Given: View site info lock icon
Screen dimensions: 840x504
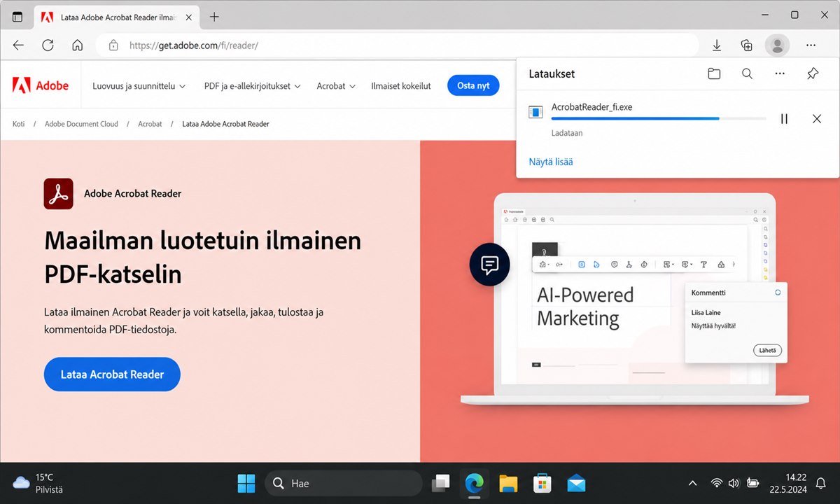Looking at the screenshot, I should (113, 45).
